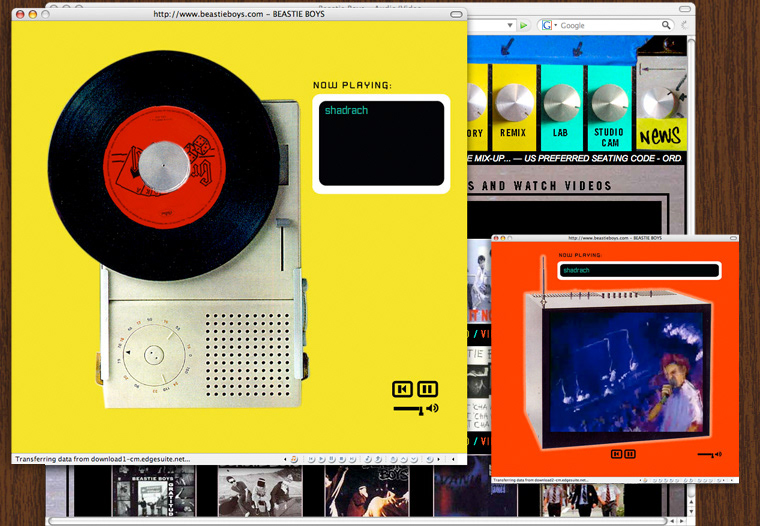Screen dimensions: 760x526
Task: Click FoxyTunes previous track status bar icon
Action: tap(311, 459)
